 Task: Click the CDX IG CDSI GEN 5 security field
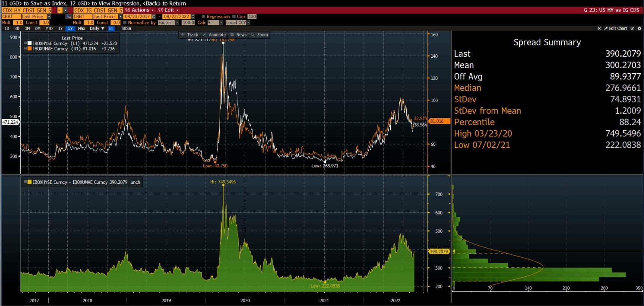[98, 10]
